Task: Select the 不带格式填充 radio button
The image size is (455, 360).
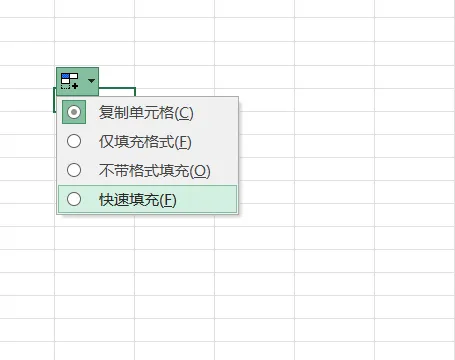Action: (74, 170)
